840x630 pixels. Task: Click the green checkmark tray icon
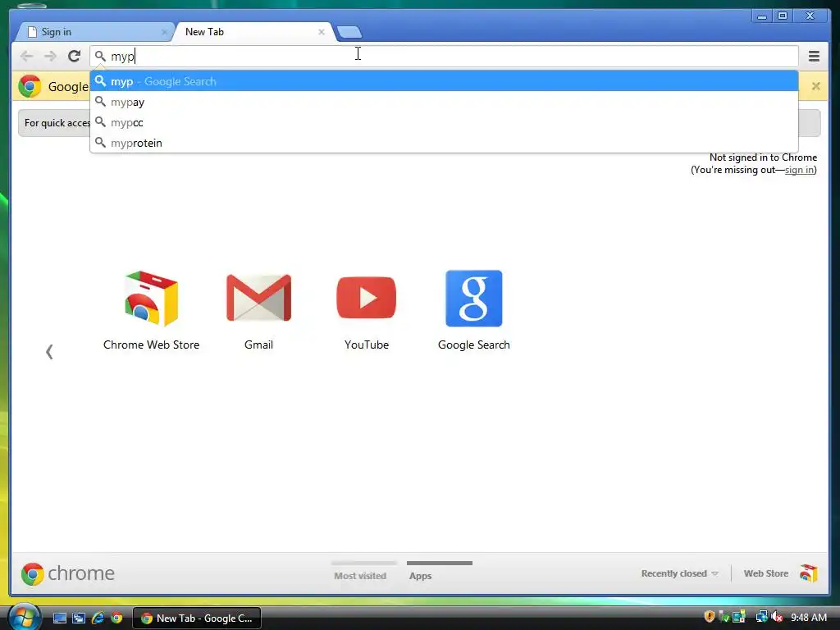[724, 617]
